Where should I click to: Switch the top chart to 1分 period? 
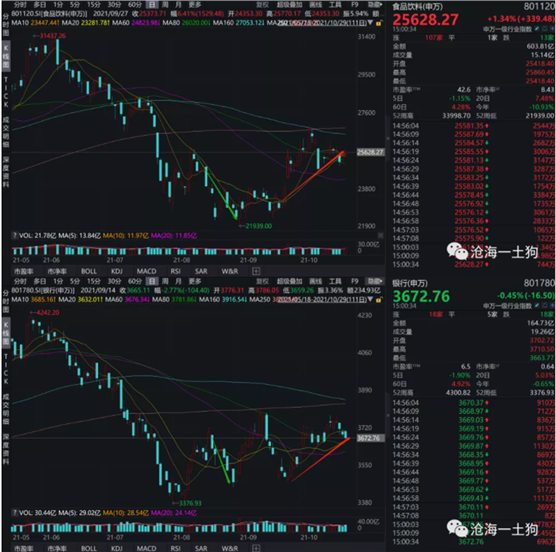(x=58, y=5)
